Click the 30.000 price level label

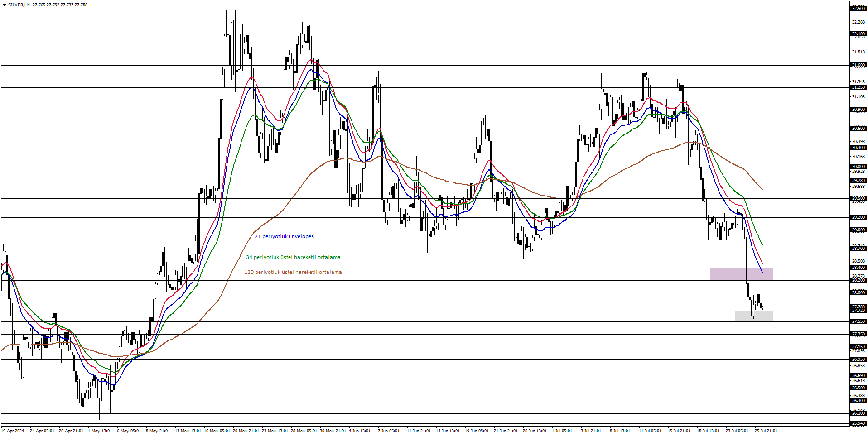[858, 167]
